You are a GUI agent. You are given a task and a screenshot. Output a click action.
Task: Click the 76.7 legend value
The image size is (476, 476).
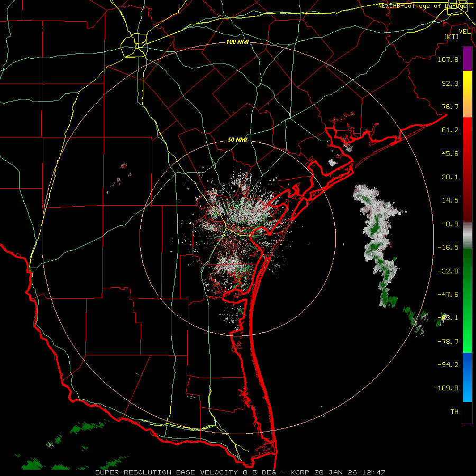tap(450, 106)
